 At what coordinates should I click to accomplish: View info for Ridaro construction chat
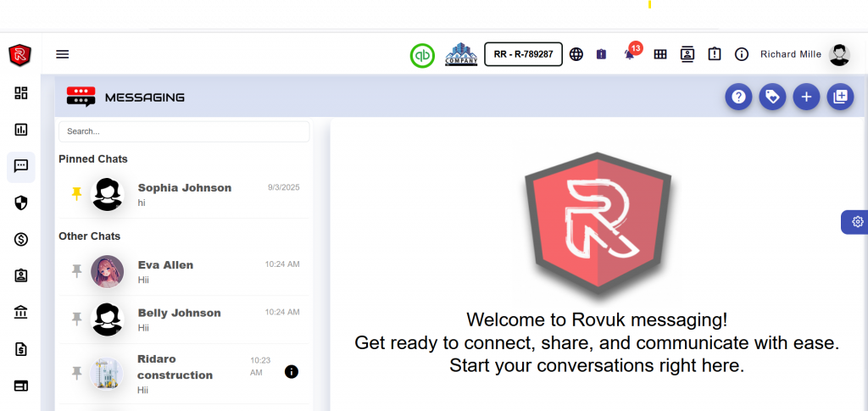(x=292, y=371)
